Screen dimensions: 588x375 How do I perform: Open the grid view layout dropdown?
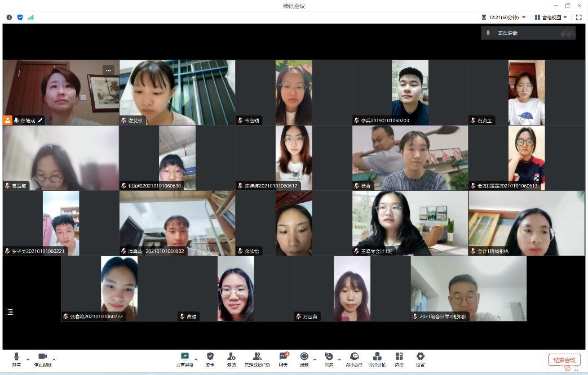551,17
